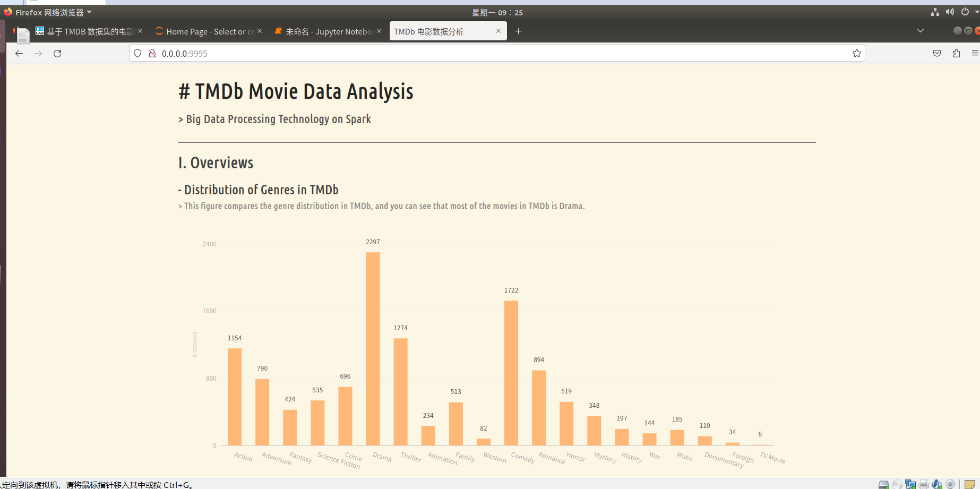Click the Comedy bar in the chart
The height and width of the screenshot is (489, 980).
[x=511, y=373]
